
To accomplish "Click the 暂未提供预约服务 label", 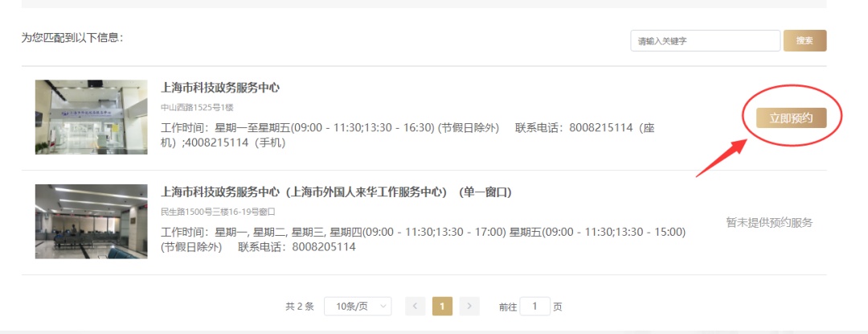I will pyautogui.click(x=769, y=223).
